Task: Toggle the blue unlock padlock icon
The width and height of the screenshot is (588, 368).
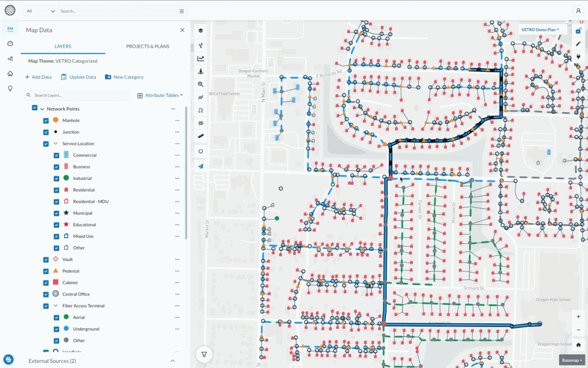Action: [578, 31]
